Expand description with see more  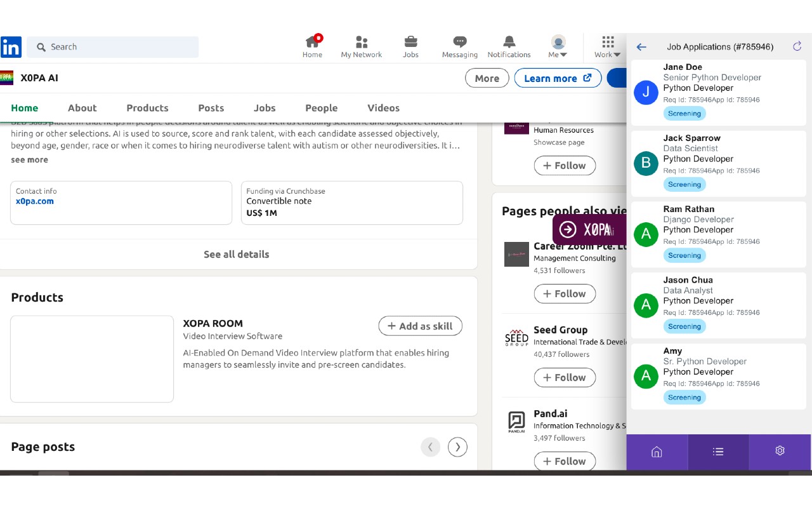29,160
